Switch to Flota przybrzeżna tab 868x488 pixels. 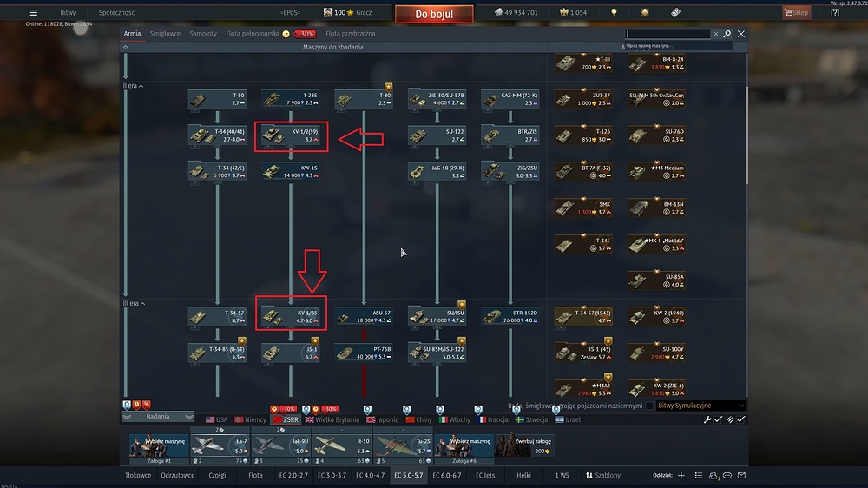[351, 34]
